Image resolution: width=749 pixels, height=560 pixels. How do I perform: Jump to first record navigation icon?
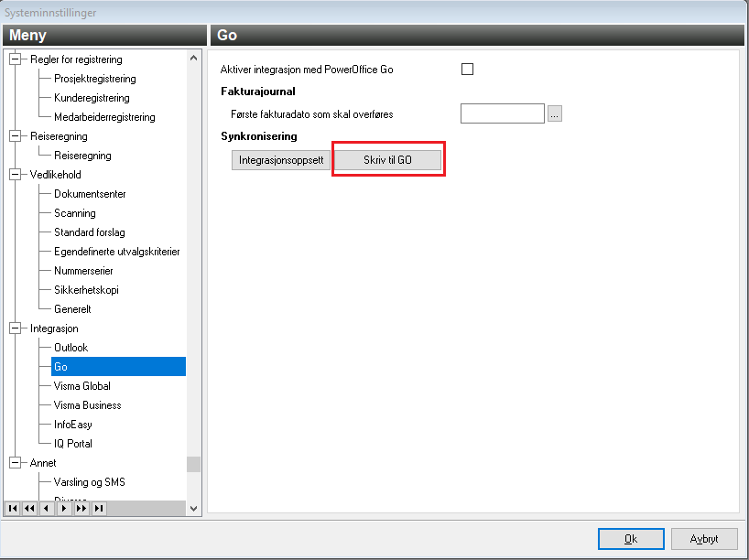pos(13,509)
